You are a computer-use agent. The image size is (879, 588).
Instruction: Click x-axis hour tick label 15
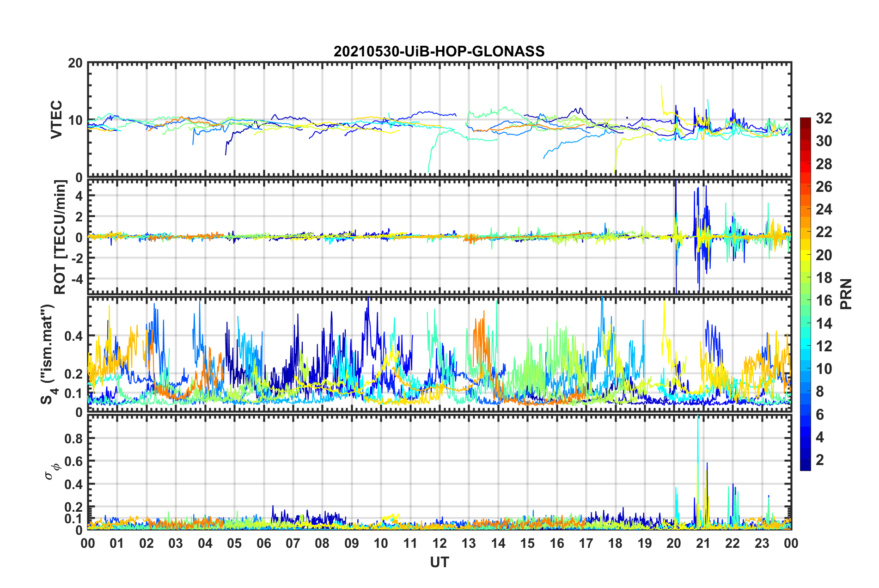(x=527, y=543)
